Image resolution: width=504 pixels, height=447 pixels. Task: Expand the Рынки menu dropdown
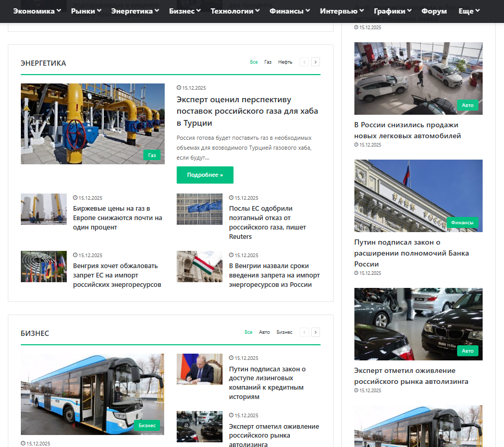[86, 11]
